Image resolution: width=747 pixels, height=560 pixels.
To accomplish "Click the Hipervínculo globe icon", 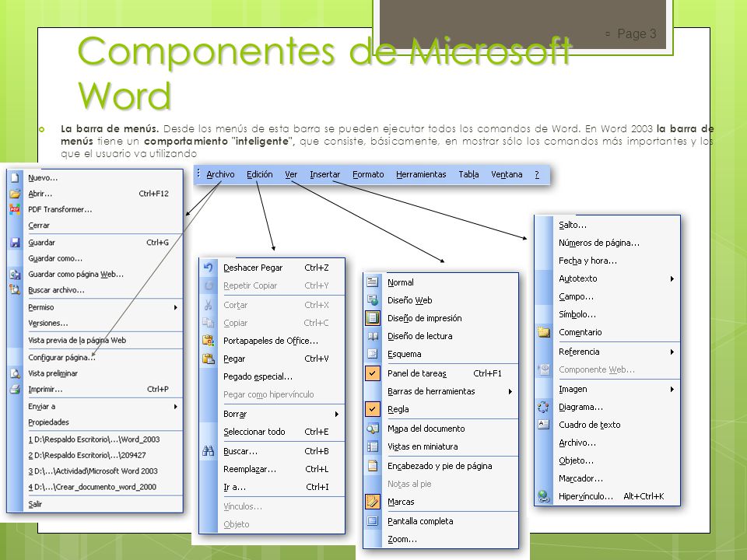I will (x=544, y=496).
